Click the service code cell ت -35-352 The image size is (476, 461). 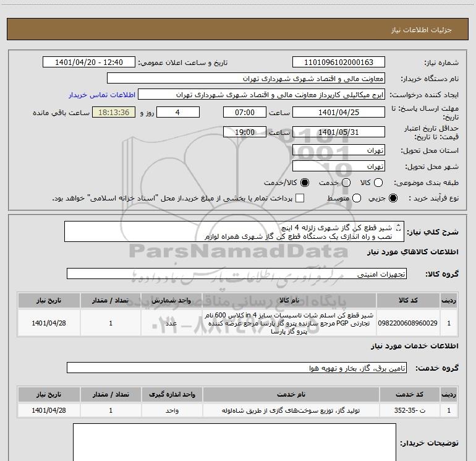409,410
